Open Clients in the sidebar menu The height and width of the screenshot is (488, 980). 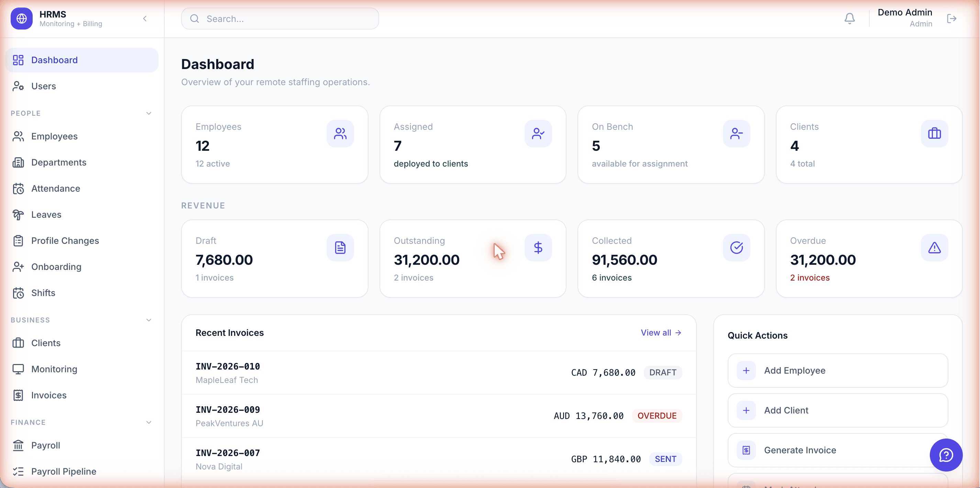click(x=82, y=343)
